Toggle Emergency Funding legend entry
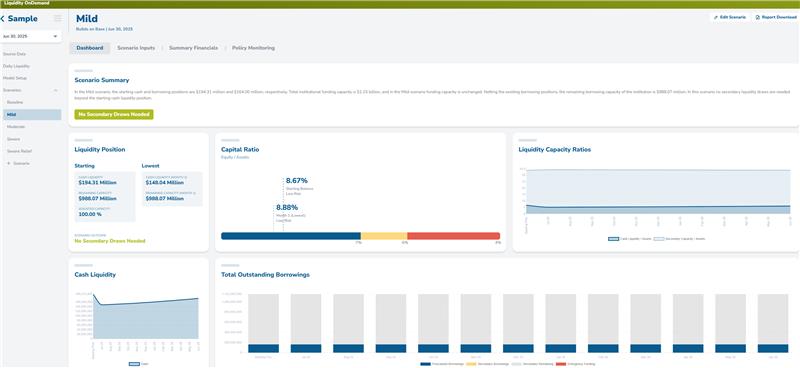Image resolution: width=800 pixels, height=368 pixels. tap(576, 364)
